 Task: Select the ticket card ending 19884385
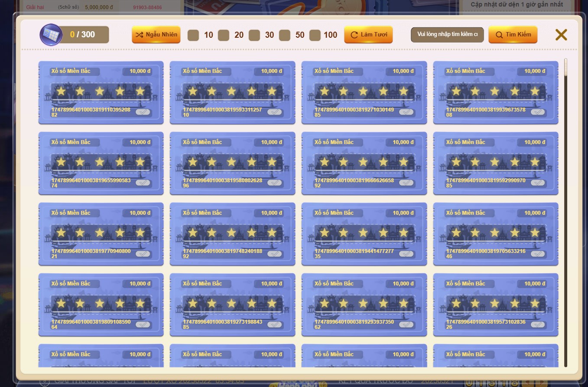(x=233, y=305)
